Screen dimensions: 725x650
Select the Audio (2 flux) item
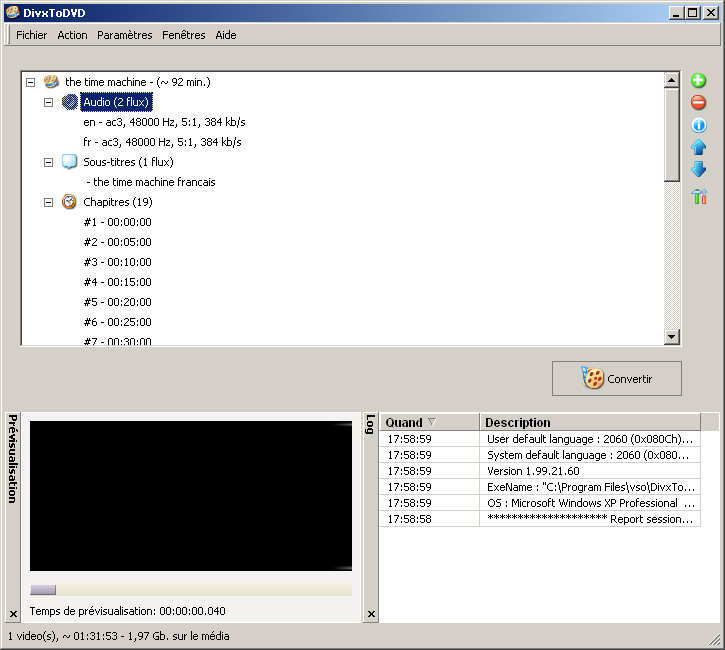116,102
